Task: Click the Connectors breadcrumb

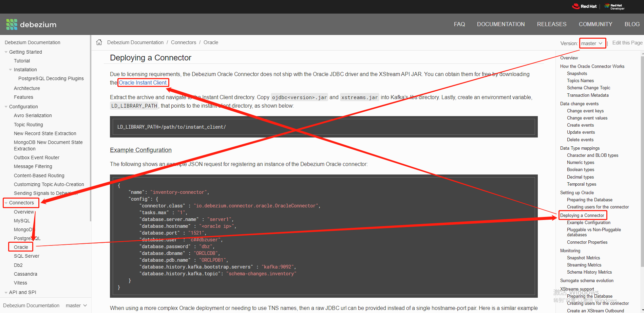Action: coord(184,42)
